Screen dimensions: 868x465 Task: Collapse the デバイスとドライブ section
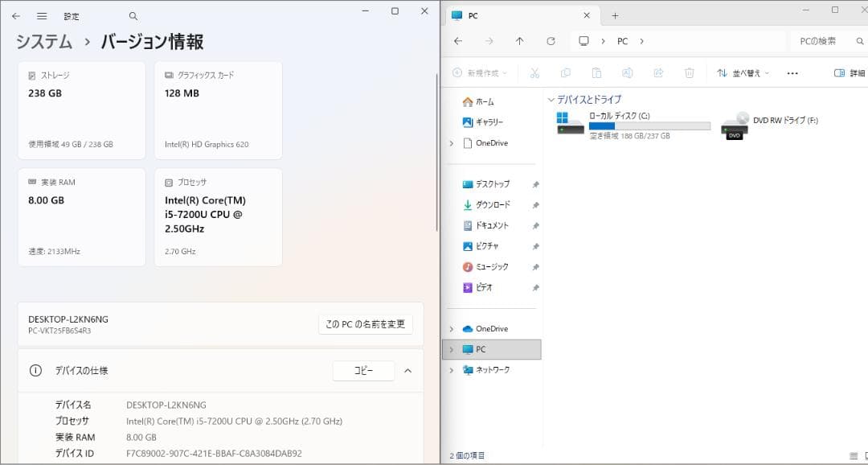[x=552, y=100]
